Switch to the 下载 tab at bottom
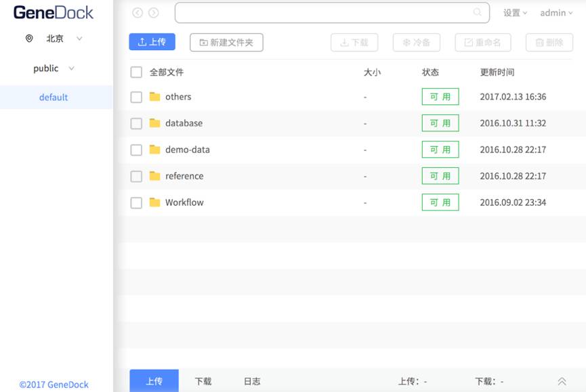The width and height of the screenshot is (586, 392). point(203,381)
